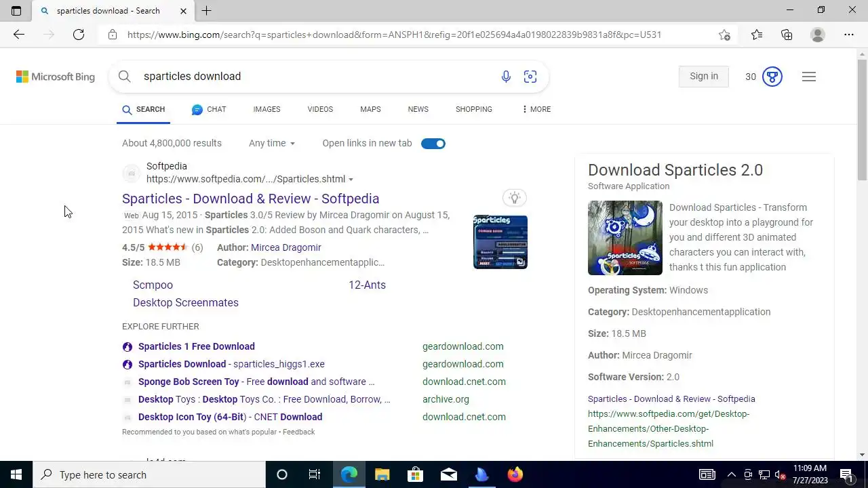Open the Windows Start menu
Screen dimensions: 868x488
pos(16,474)
